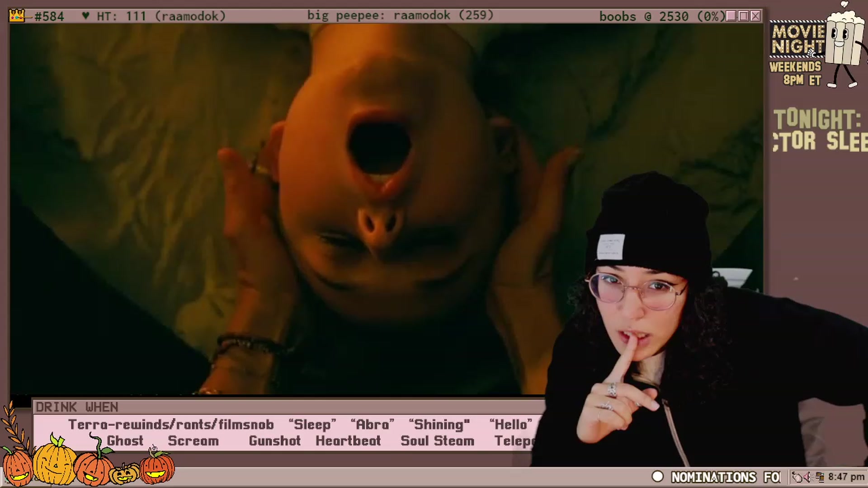868x488 pixels.
Task: Maximize the movie window
Action: [743, 16]
